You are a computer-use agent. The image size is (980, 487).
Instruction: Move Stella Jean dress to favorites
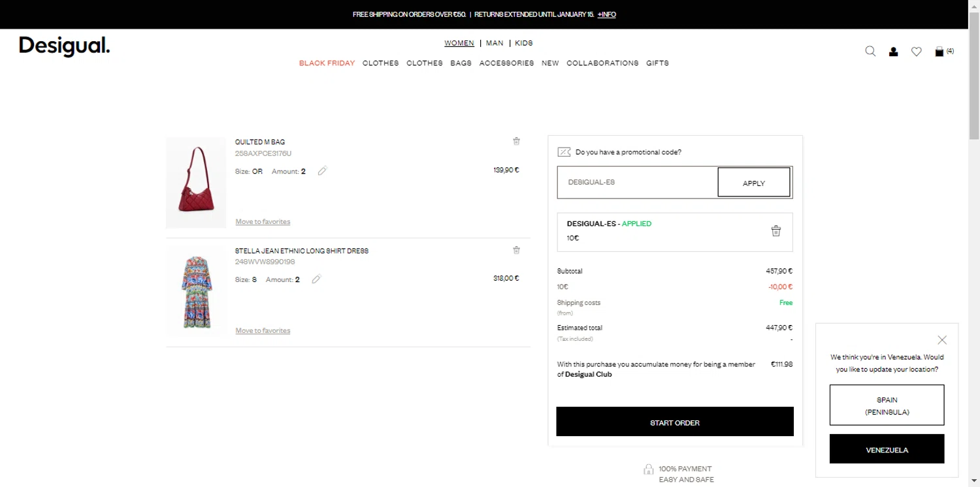[x=263, y=331]
